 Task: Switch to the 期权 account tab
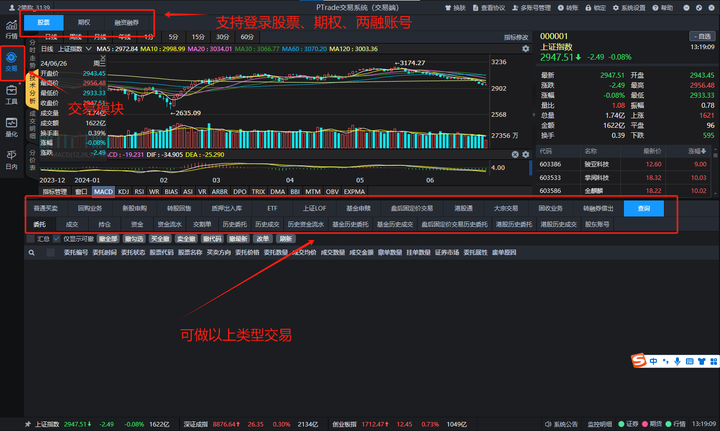[x=82, y=21]
